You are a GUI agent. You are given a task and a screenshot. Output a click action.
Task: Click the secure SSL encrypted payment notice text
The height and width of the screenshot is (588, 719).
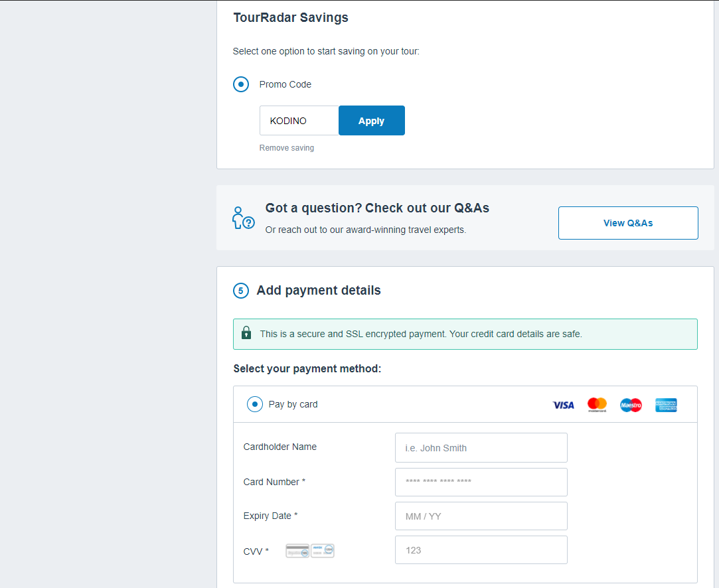click(x=421, y=334)
